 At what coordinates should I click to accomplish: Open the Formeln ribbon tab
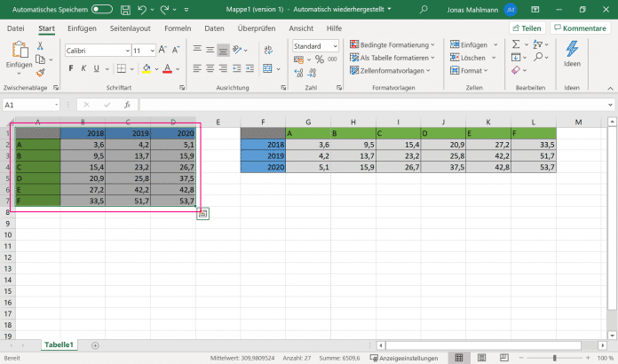[177, 28]
